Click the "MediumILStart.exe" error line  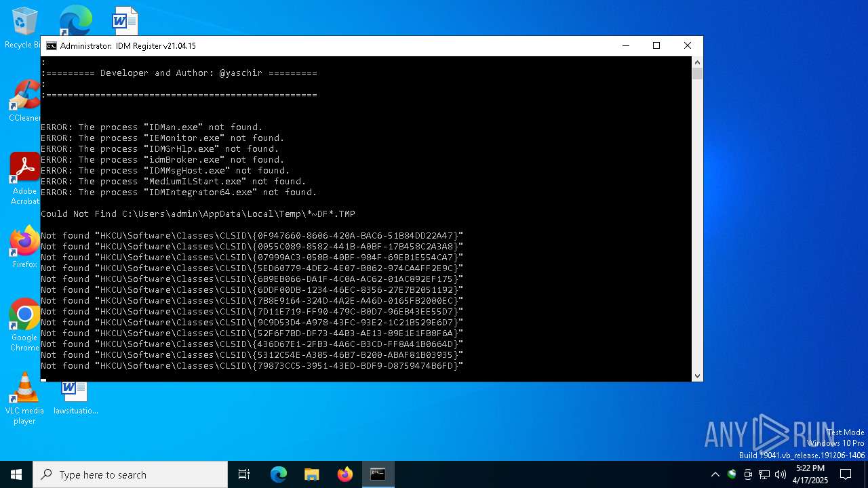[x=174, y=182]
